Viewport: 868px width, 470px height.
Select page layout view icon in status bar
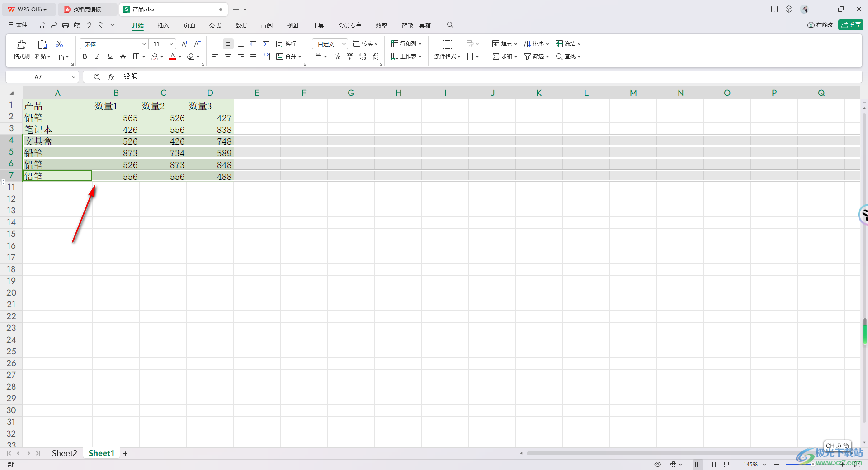click(712, 465)
